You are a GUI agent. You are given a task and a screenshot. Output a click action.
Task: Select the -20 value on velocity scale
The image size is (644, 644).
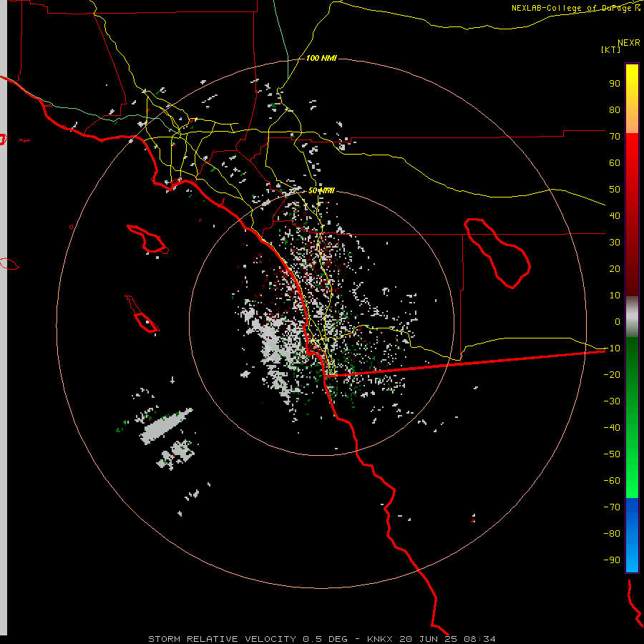[612, 374]
